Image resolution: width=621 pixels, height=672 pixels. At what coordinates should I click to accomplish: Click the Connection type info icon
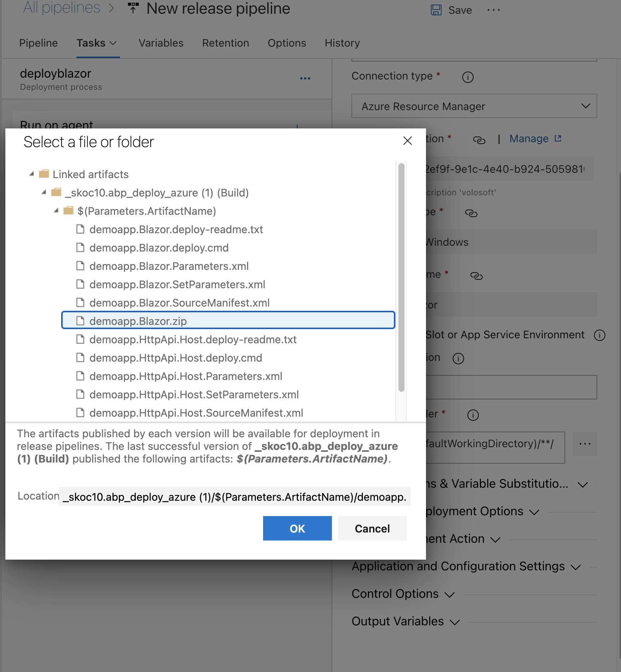[468, 77]
